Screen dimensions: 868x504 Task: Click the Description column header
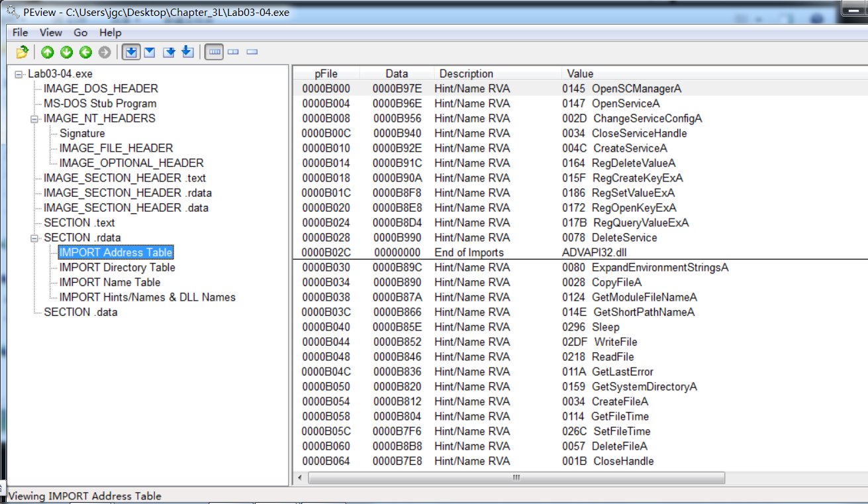click(x=497, y=74)
